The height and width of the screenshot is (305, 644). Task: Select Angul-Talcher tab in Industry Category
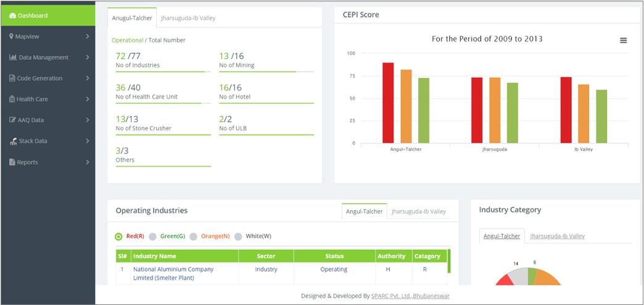pos(502,236)
